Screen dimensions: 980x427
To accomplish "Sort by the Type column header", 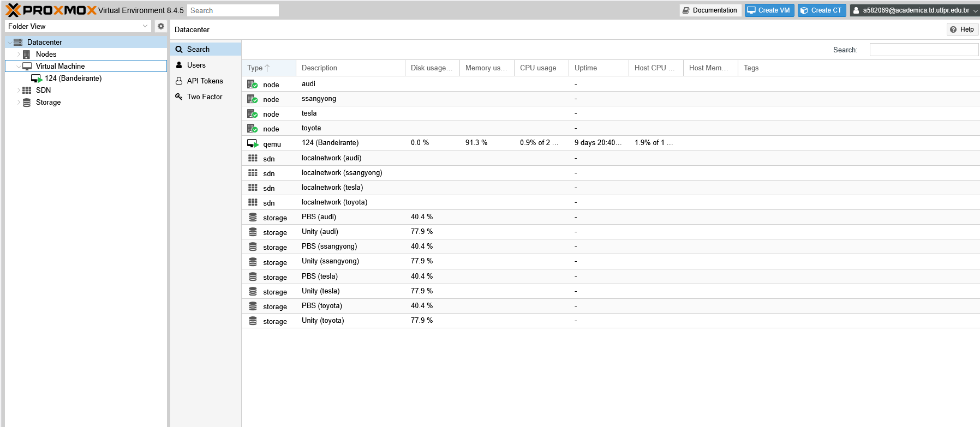I will (255, 68).
